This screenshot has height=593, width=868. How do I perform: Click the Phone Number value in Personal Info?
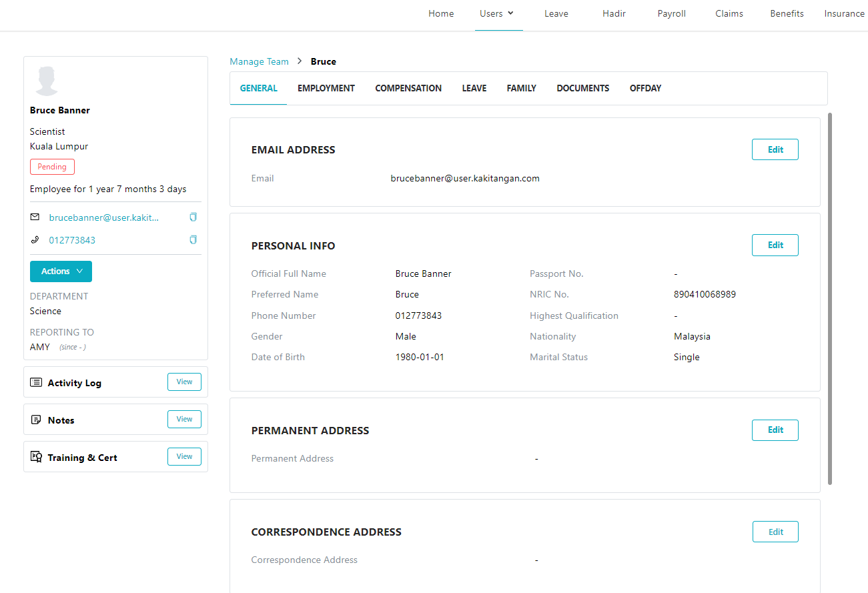[x=418, y=316]
